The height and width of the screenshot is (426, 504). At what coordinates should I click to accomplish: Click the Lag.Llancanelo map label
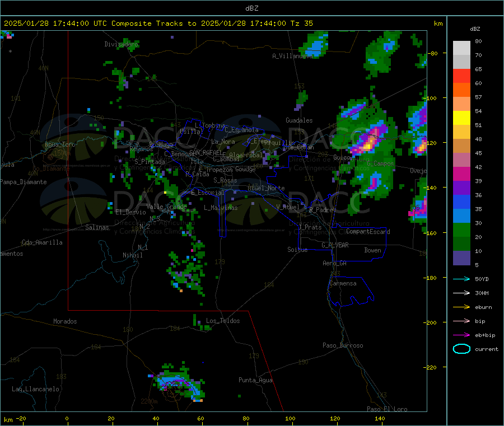tap(35, 389)
